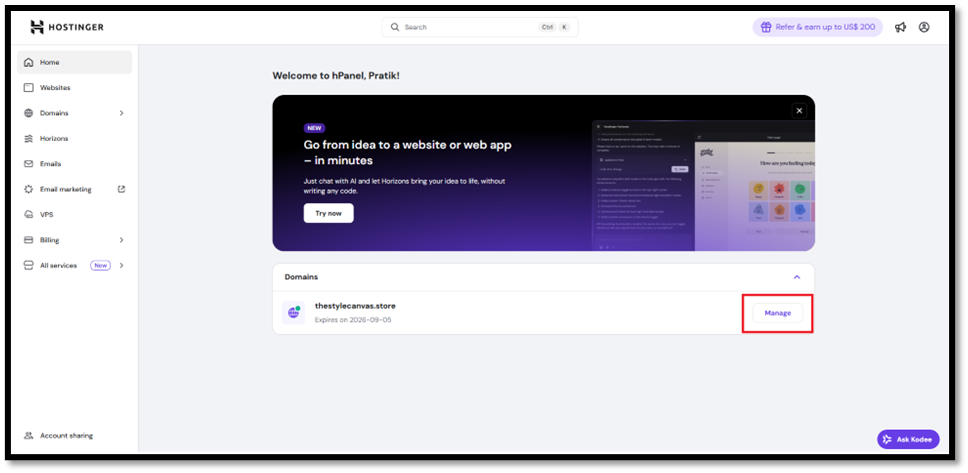Click the Try now button
The width and height of the screenshot is (968, 473).
tap(328, 213)
